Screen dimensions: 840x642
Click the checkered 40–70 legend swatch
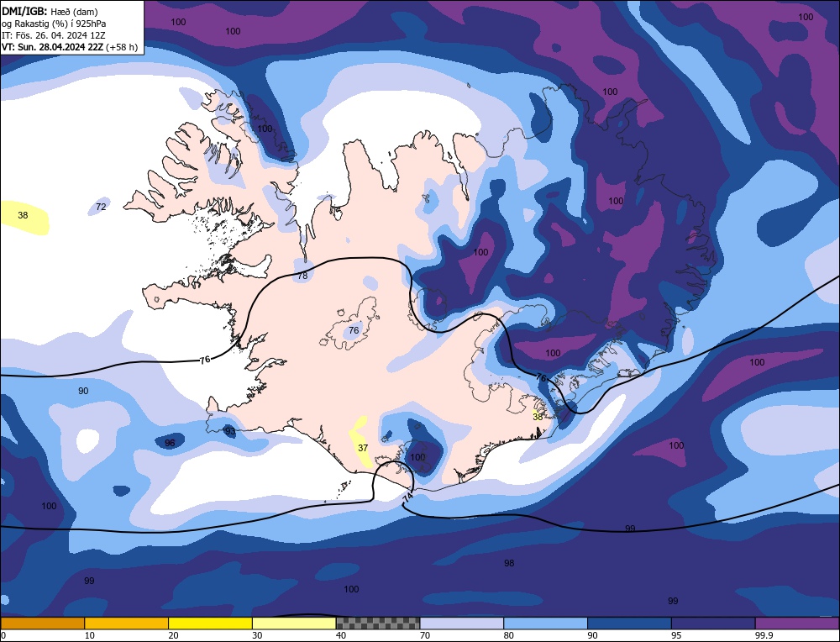[x=378, y=624]
